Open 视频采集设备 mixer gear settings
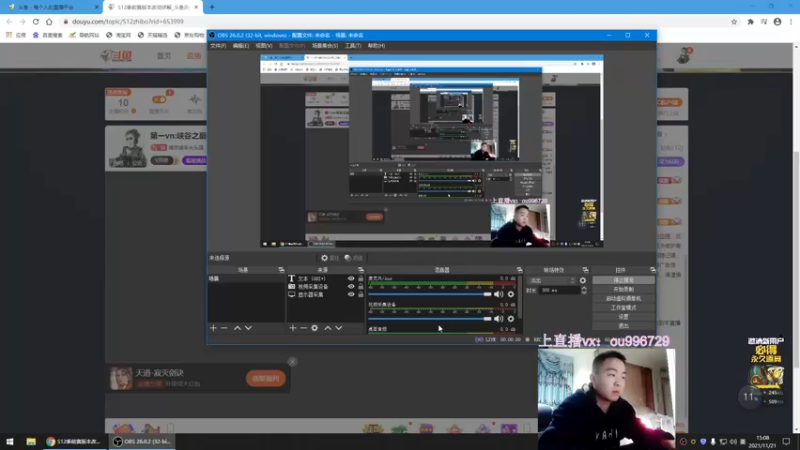 tap(511, 319)
